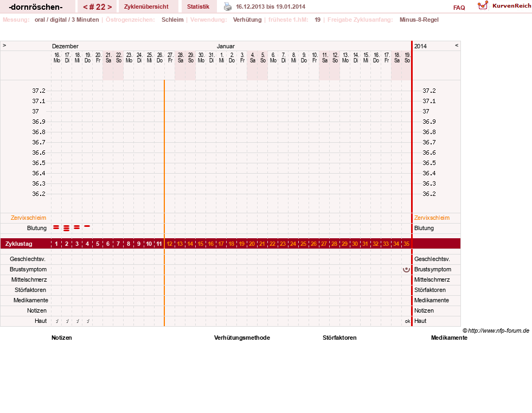Click the Zyklustag row label
This screenshot has width=532, height=413.
click(x=18, y=244)
